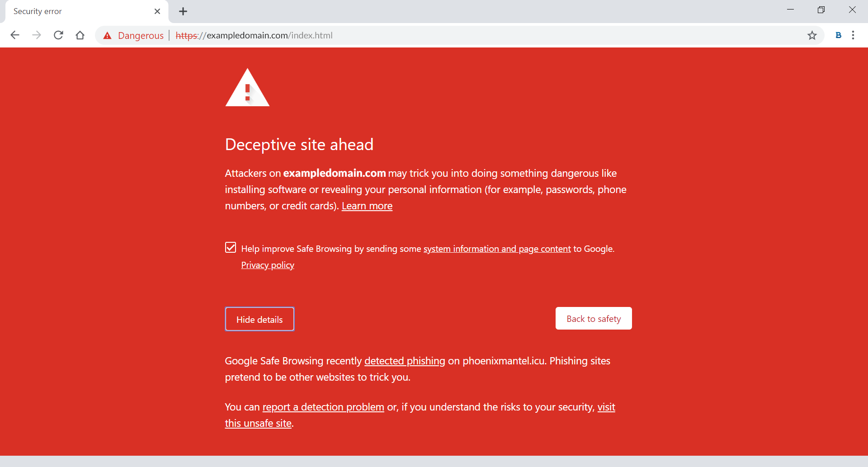Open the Privacy policy link
Image resolution: width=868 pixels, height=467 pixels.
click(268, 265)
